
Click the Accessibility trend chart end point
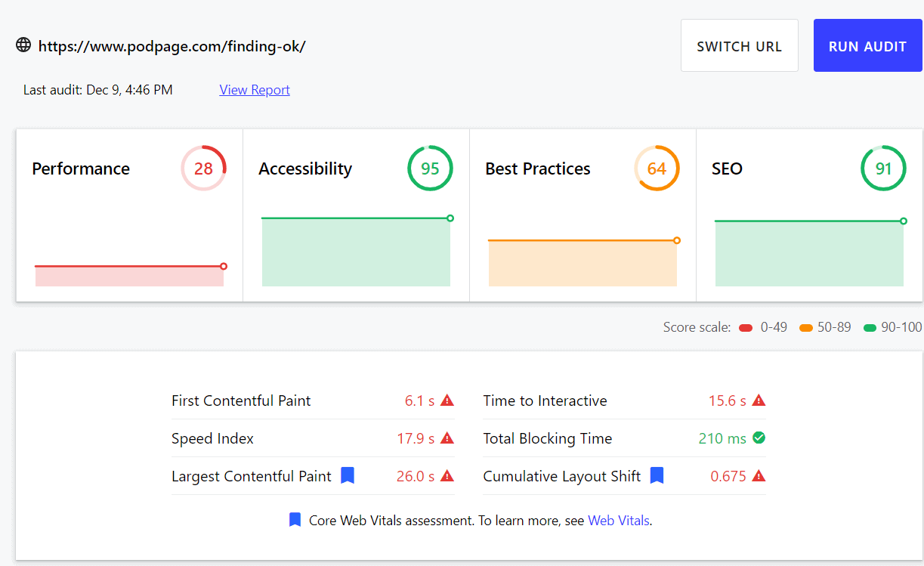click(450, 218)
